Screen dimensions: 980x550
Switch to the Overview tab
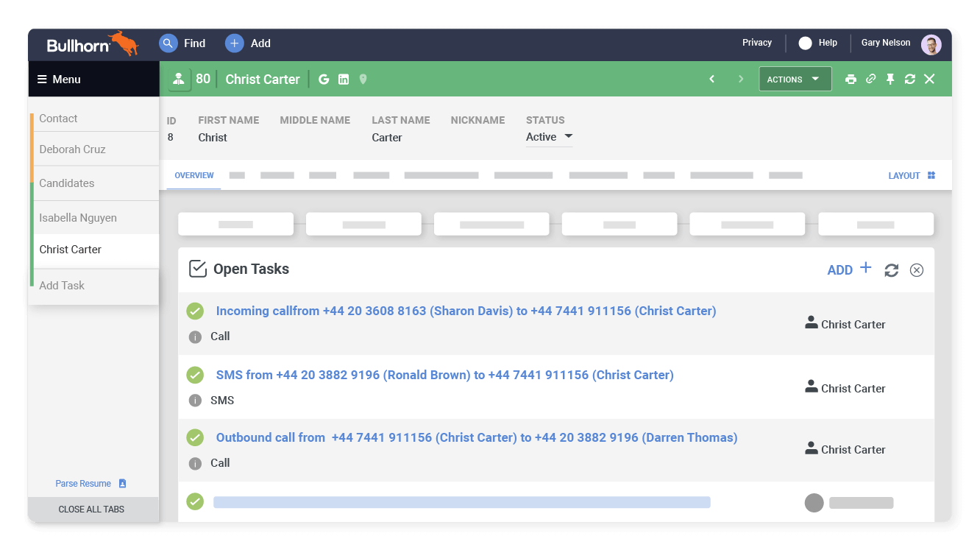193,175
